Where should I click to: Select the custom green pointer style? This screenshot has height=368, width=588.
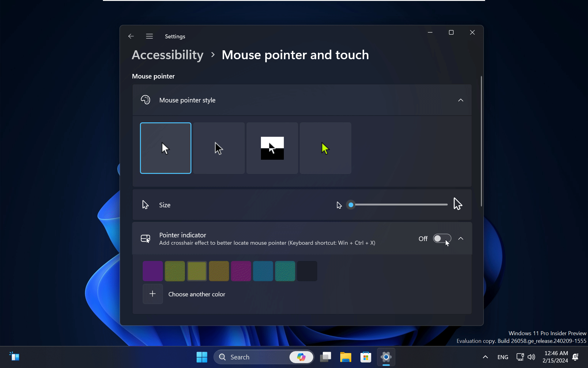325,148
